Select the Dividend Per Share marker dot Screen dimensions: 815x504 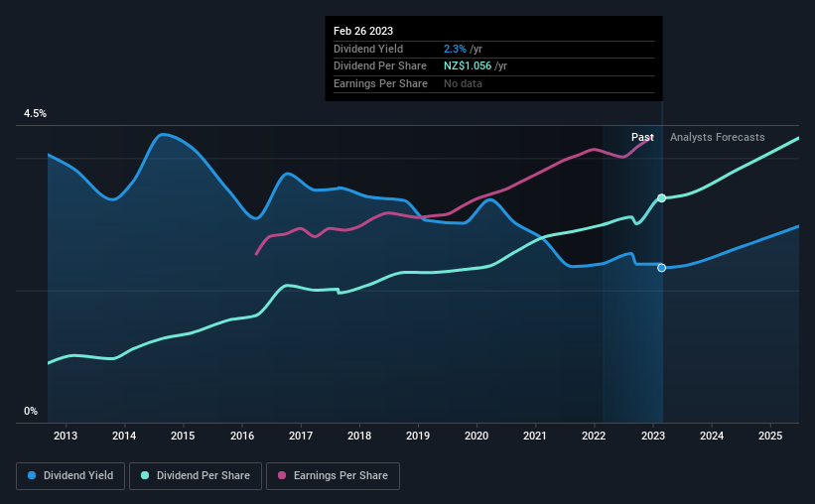pyautogui.click(x=662, y=198)
